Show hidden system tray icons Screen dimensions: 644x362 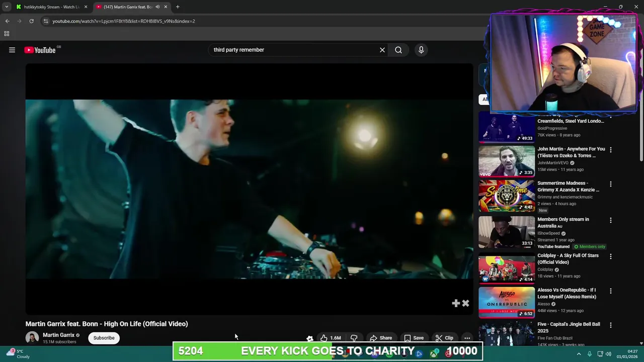[579, 354]
